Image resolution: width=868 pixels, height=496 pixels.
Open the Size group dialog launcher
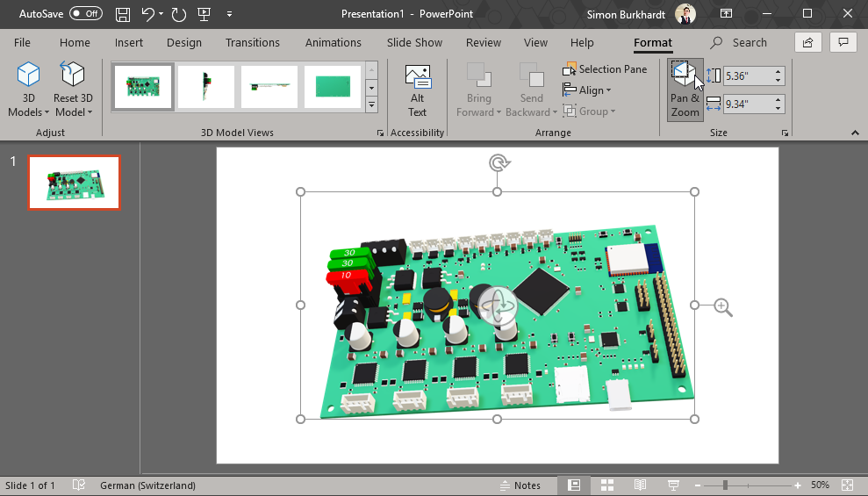tap(785, 133)
